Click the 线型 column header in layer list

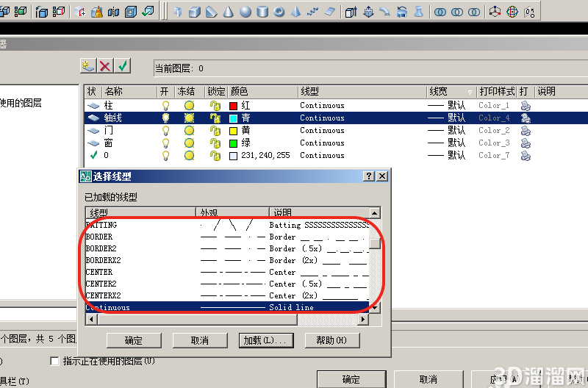363,91
